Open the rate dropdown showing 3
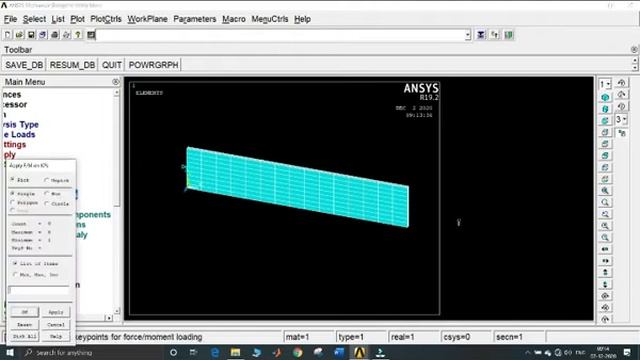This screenshot has height=360, width=640. (621, 119)
